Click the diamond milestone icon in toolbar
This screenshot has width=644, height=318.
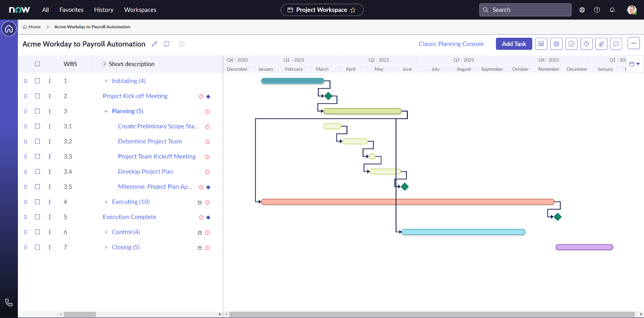pos(586,44)
